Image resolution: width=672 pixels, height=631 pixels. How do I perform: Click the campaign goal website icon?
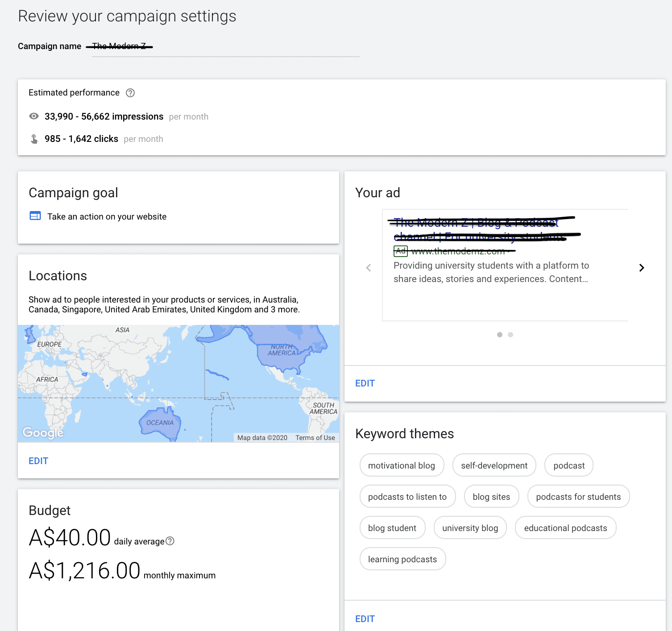(x=35, y=216)
